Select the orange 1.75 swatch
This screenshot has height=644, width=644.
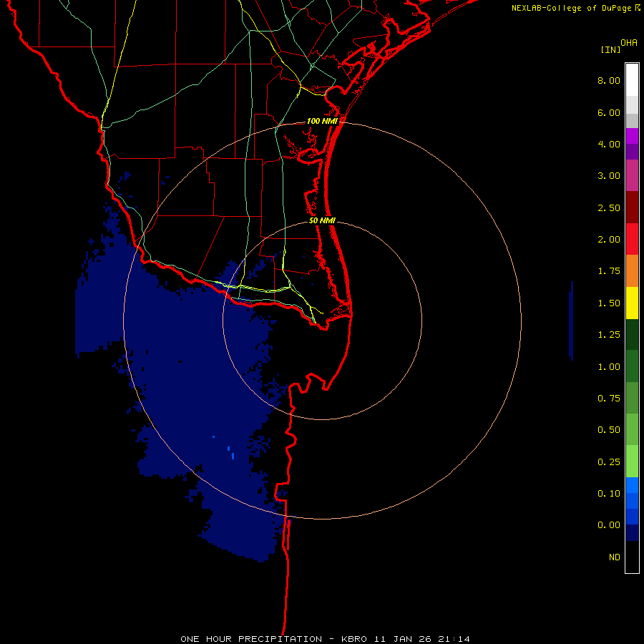click(x=632, y=271)
